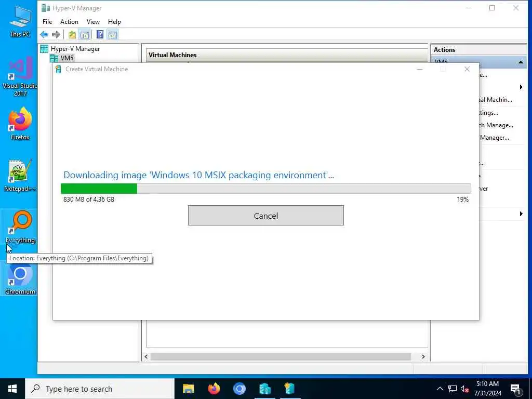Click the 19% progress label

[x=462, y=199]
